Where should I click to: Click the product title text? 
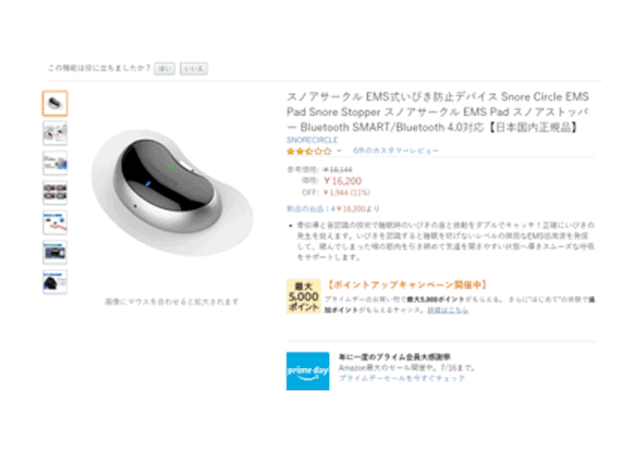point(438,112)
